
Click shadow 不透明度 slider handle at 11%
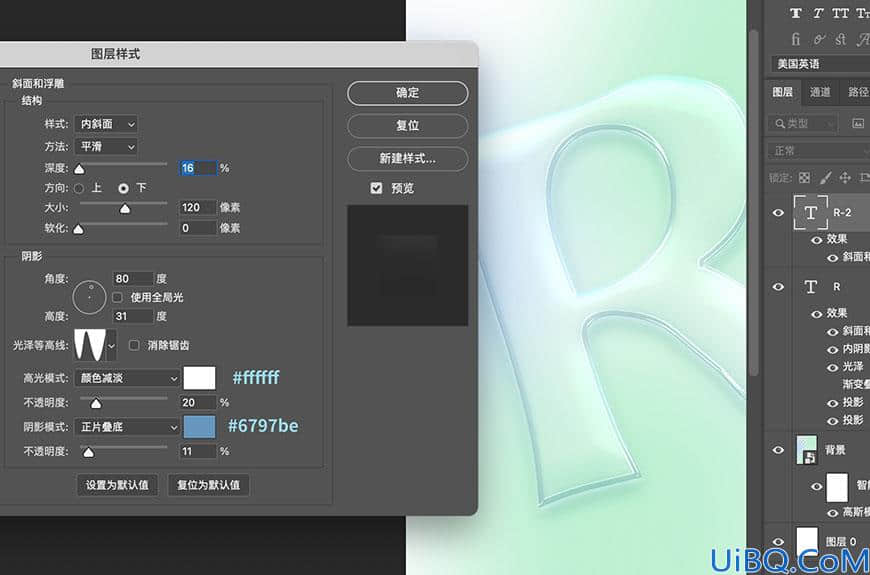tap(88, 452)
